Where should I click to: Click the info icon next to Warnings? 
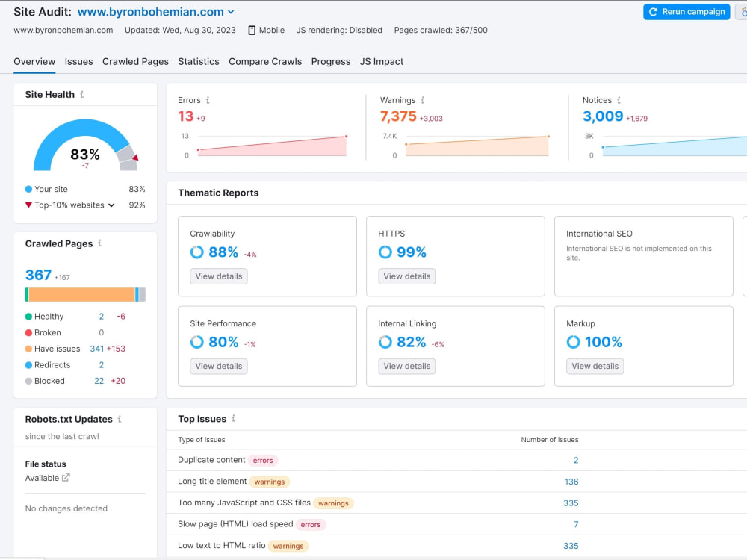coord(423,100)
